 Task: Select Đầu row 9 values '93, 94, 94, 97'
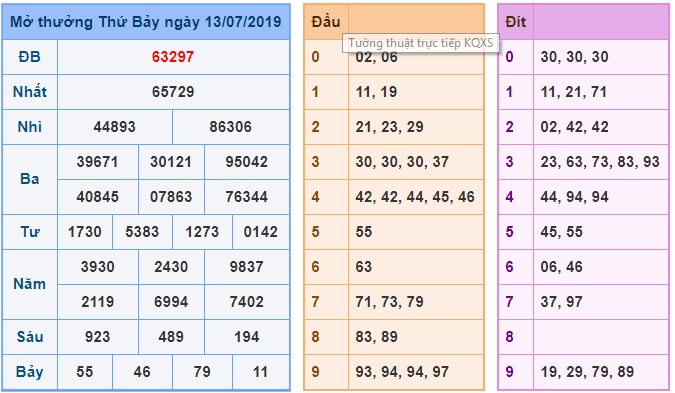coord(402,372)
